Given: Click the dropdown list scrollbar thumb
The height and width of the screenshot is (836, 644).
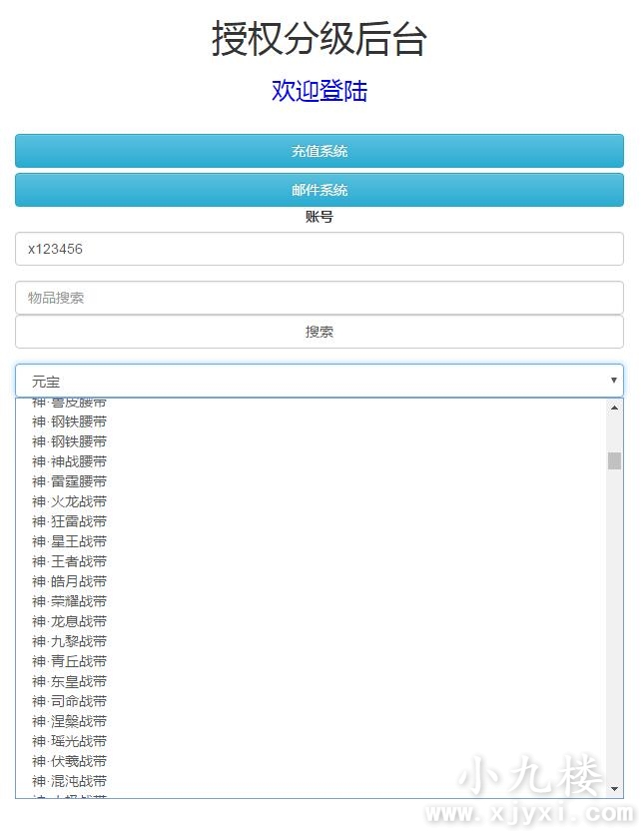Looking at the screenshot, I should tap(614, 460).
